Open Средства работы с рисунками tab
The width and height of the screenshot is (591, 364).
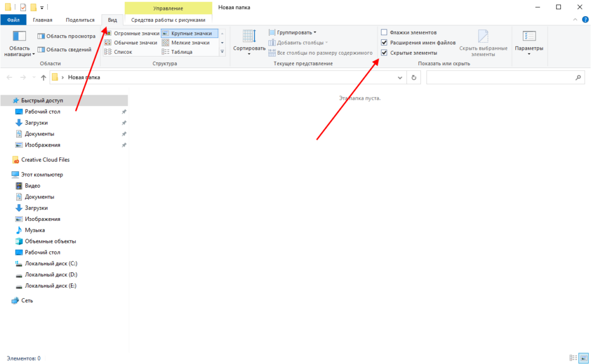tap(168, 20)
